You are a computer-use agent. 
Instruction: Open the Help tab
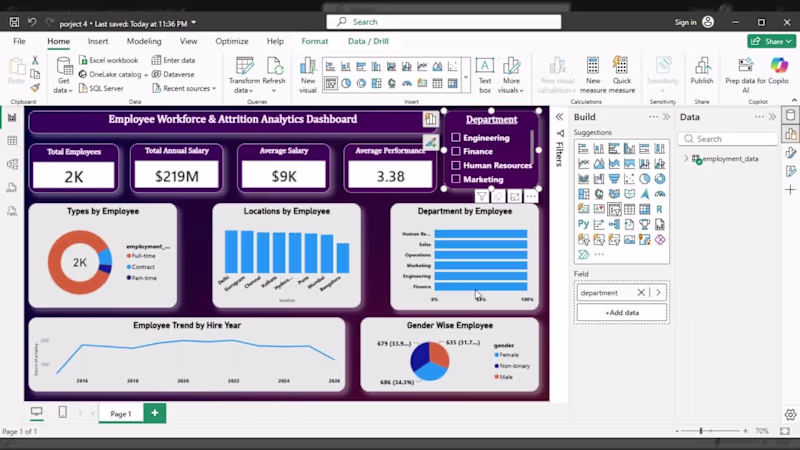click(275, 41)
